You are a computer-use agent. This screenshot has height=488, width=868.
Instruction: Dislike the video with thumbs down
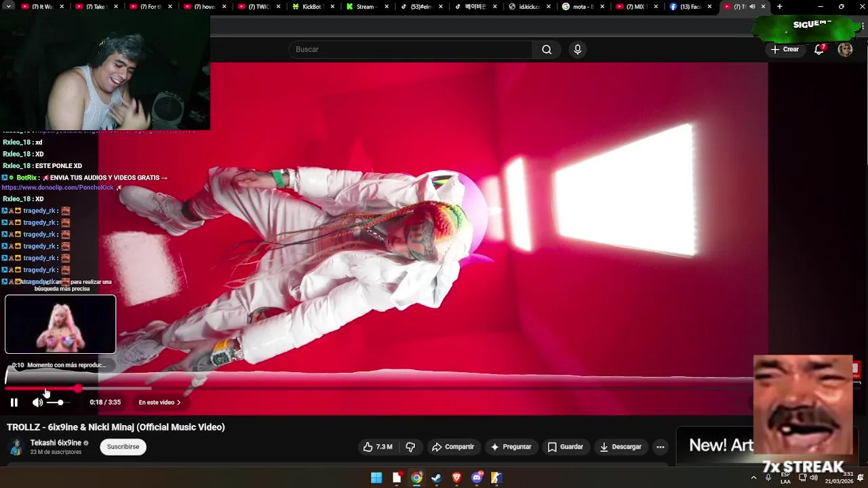click(x=410, y=447)
